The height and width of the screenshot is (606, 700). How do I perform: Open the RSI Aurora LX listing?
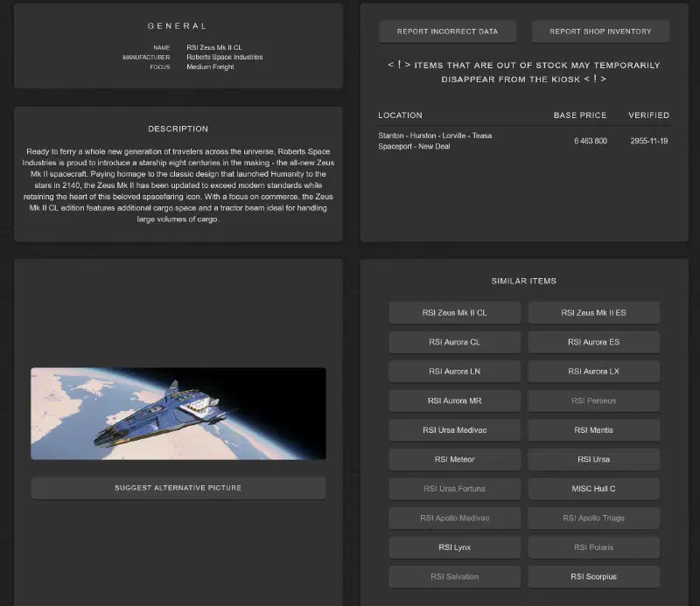(593, 371)
